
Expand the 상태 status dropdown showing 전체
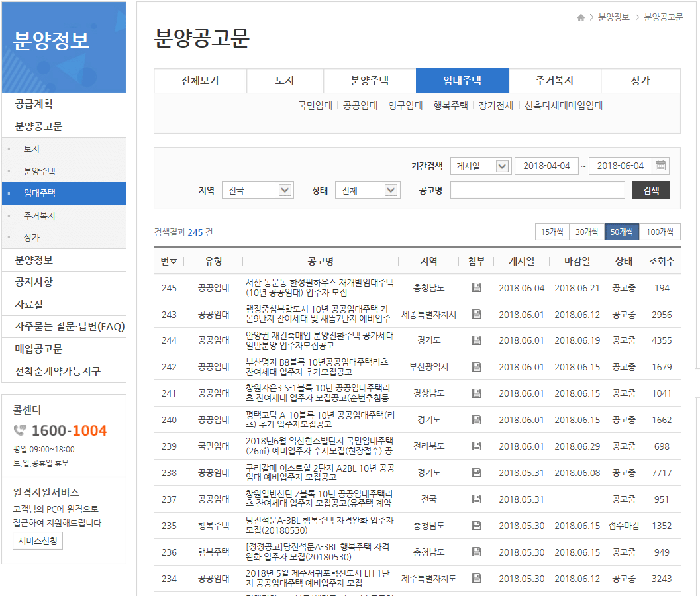click(368, 191)
